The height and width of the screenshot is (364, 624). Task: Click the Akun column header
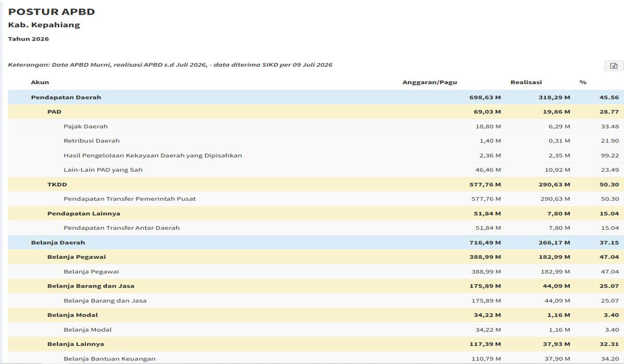coord(40,82)
